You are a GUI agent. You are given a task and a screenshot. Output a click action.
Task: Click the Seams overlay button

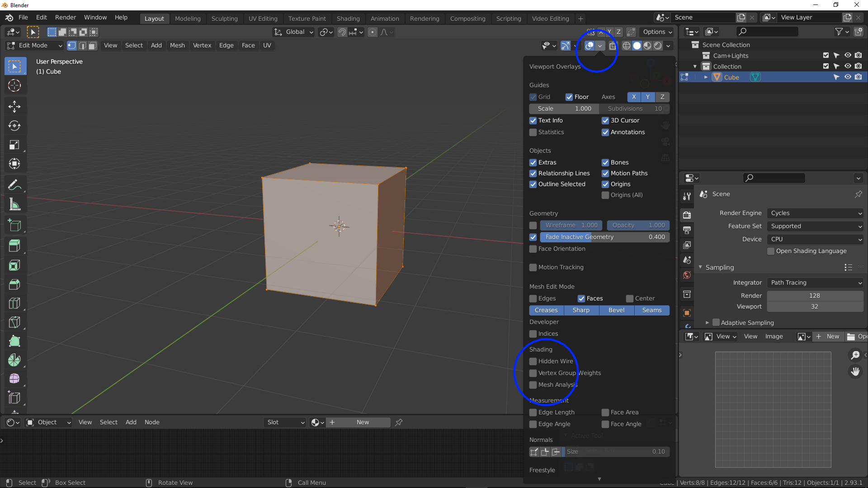[651, 310]
